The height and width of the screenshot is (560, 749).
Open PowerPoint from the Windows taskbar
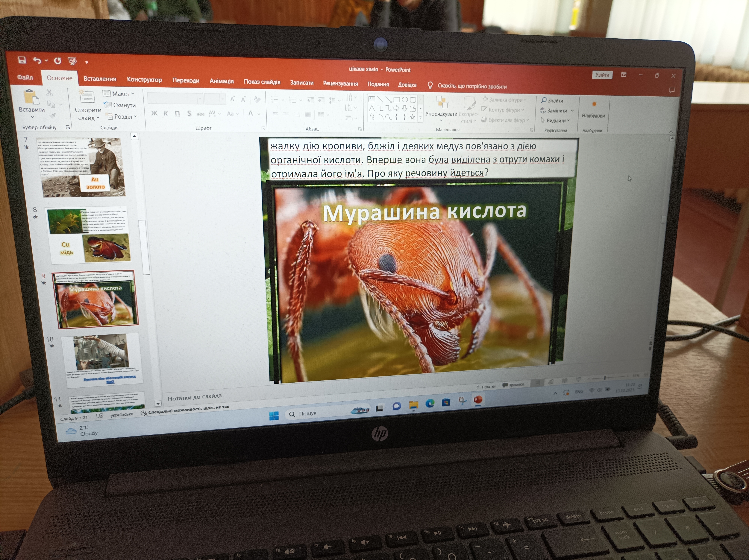coord(478,400)
